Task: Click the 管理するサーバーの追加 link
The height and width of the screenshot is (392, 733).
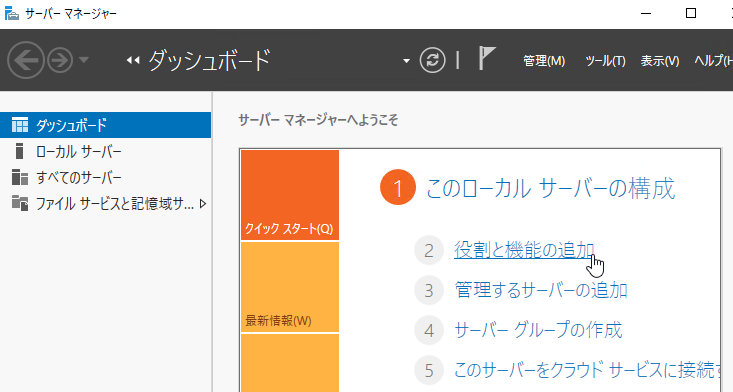Action: 541,290
